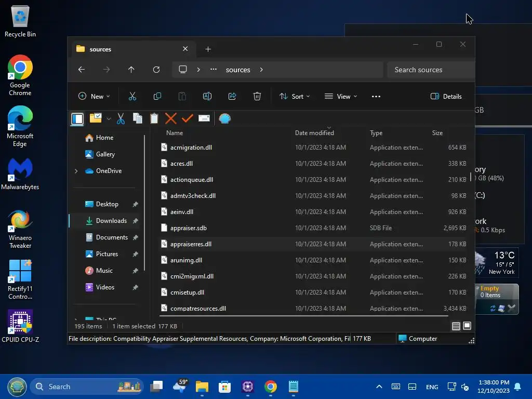Screen dimensions: 532x399
Task: Open the New dropdown menu
Action: pyautogui.click(x=95, y=96)
